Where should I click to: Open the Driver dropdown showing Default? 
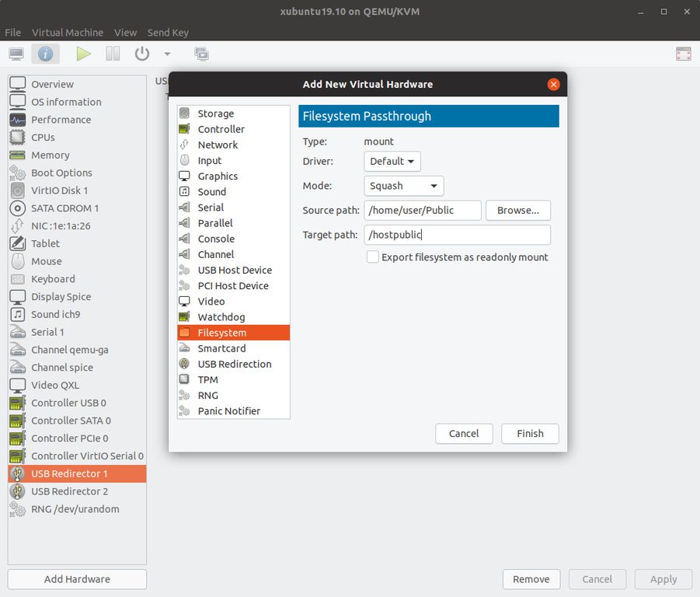coord(392,162)
